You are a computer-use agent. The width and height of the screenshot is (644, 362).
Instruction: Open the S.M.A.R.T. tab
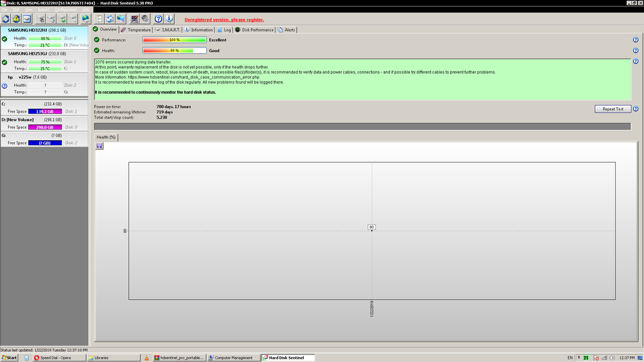[167, 30]
